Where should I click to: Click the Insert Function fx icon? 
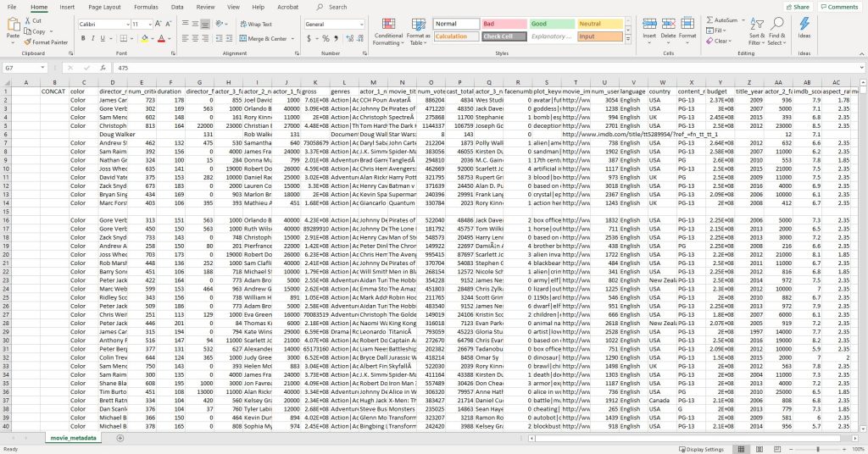pos(103,68)
